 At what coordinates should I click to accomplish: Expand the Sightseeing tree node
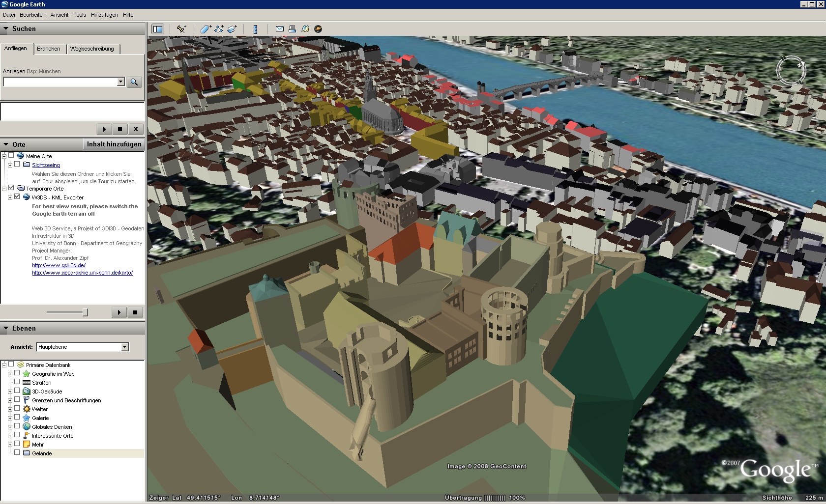click(10, 165)
